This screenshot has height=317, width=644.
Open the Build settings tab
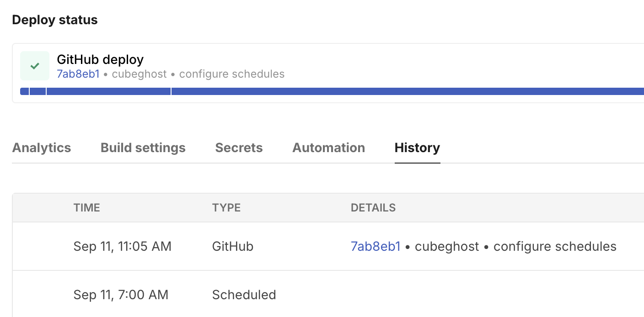[x=143, y=148]
